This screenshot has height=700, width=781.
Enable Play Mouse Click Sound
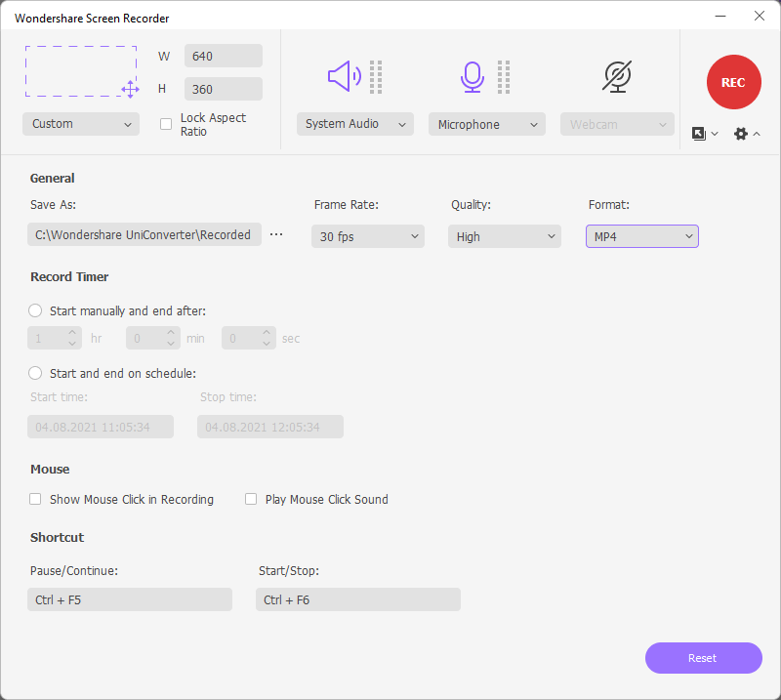pyautogui.click(x=251, y=499)
